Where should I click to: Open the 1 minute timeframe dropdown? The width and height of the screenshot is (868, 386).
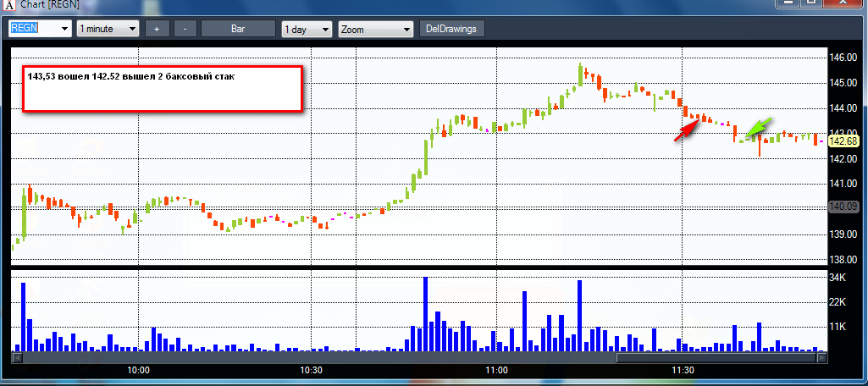coord(108,29)
